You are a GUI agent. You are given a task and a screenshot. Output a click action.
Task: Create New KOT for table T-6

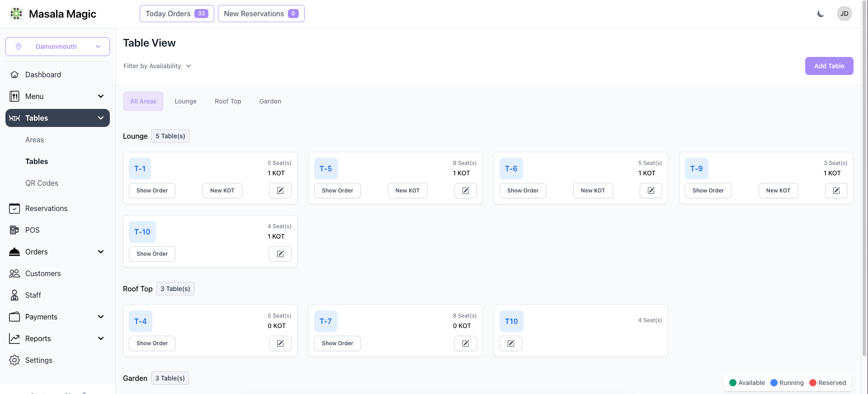pyautogui.click(x=593, y=191)
